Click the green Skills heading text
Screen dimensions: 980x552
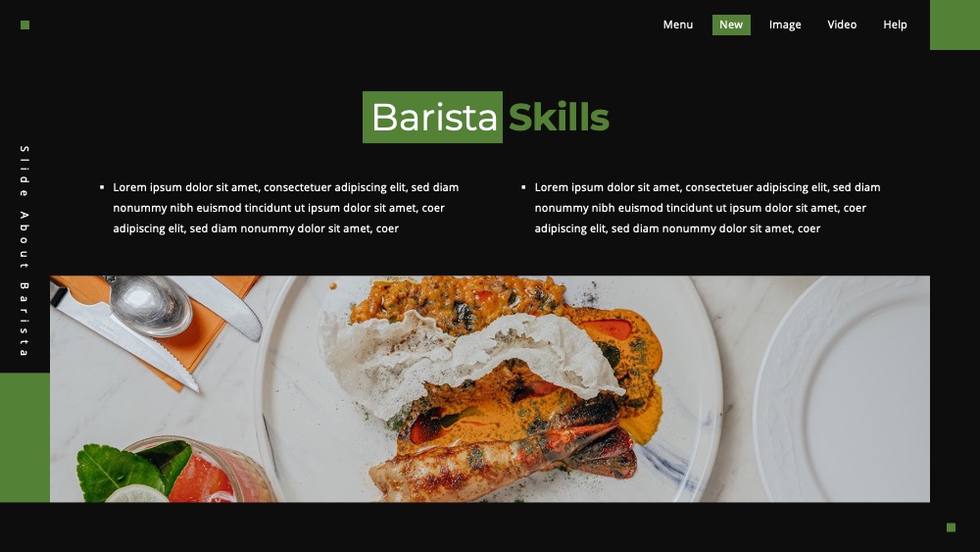tap(559, 118)
